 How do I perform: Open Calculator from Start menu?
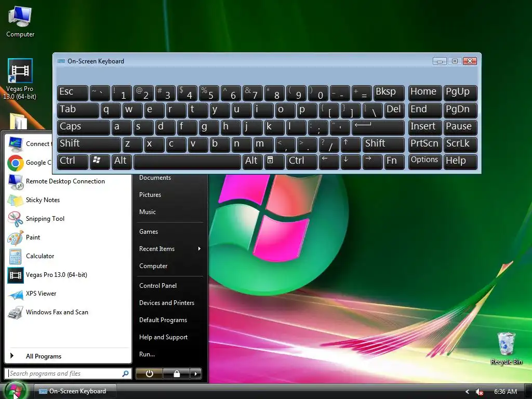click(67, 256)
